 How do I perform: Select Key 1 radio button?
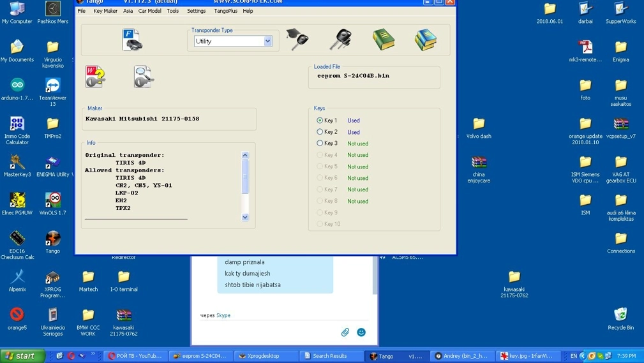[320, 121]
